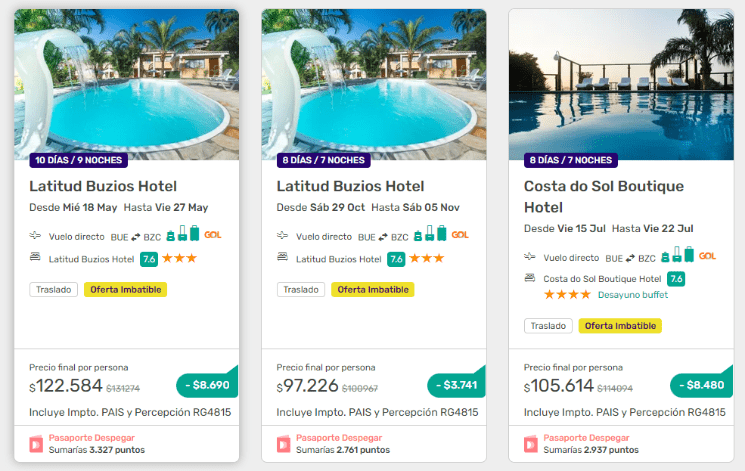Click the 7.6 rating badge on the second card
The width and height of the screenshot is (745, 471).
(x=396, y=259)
